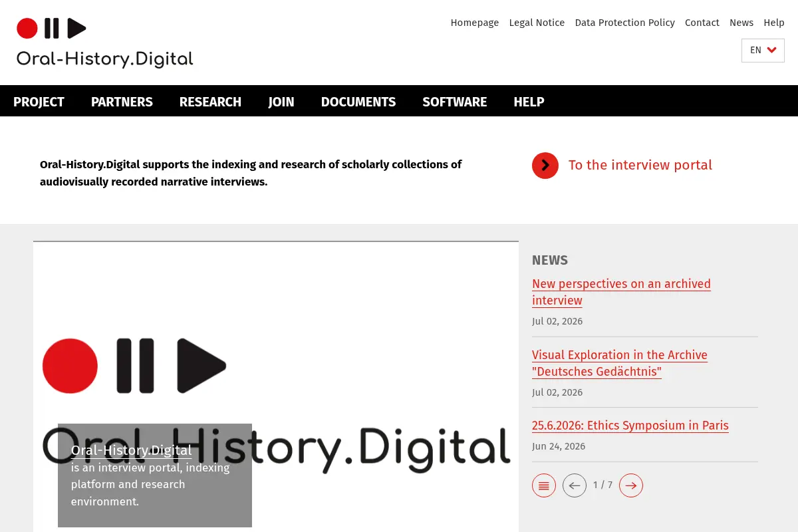Open the PROJECT menu
798x532 pixels.
[x=39, y=102]
